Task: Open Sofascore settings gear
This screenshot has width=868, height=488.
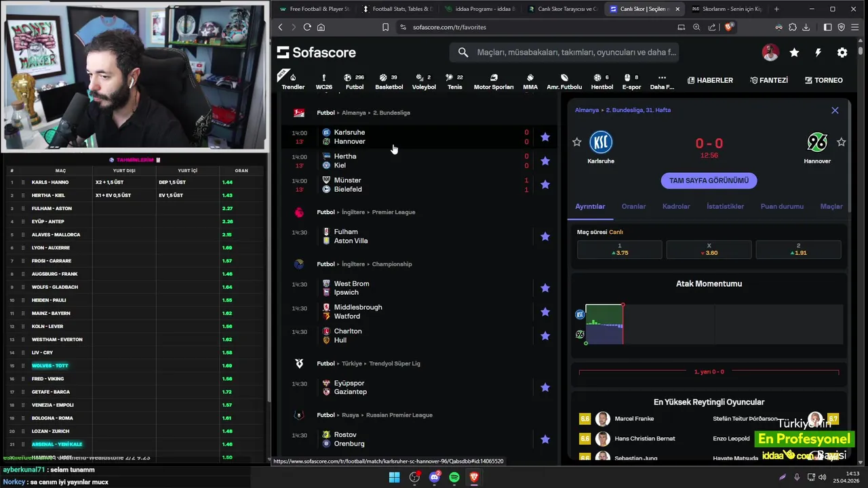Action: (842, 52)
